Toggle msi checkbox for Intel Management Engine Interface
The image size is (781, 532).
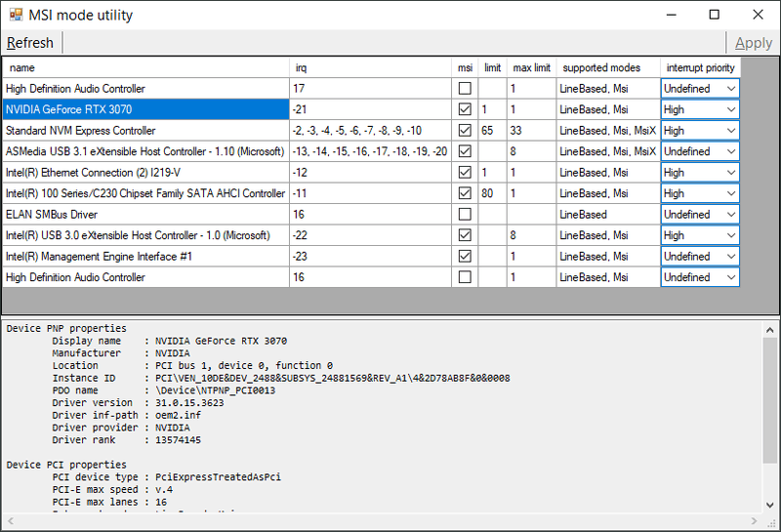[x=465, y=256]
